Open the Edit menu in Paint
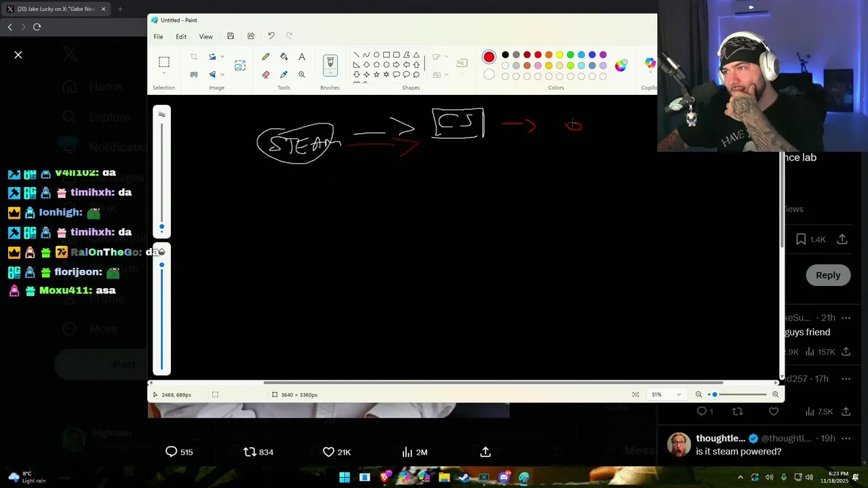This screenshot has width=868, height=488. tap(181, 37)
